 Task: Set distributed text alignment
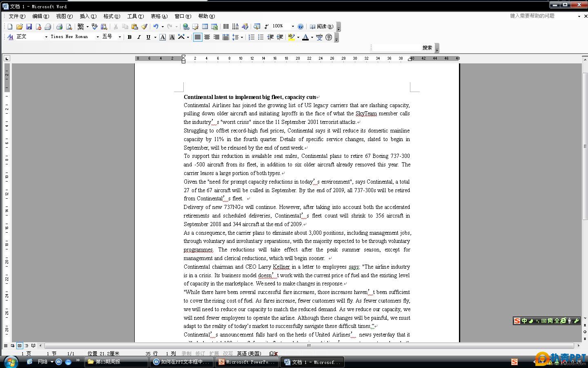click(x=226, y=37)
